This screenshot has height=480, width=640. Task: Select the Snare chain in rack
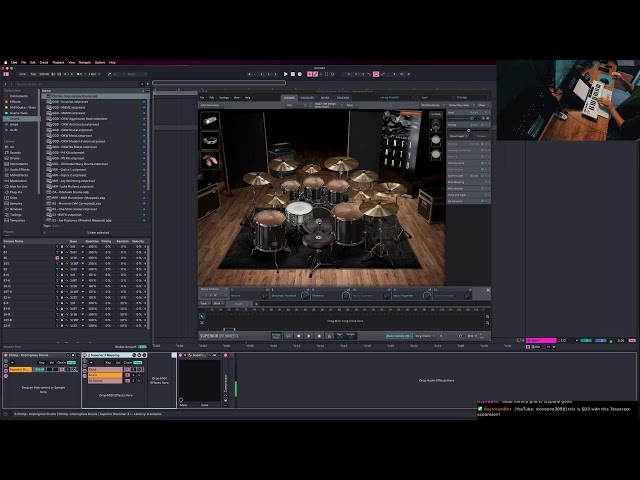pos(105,375)
